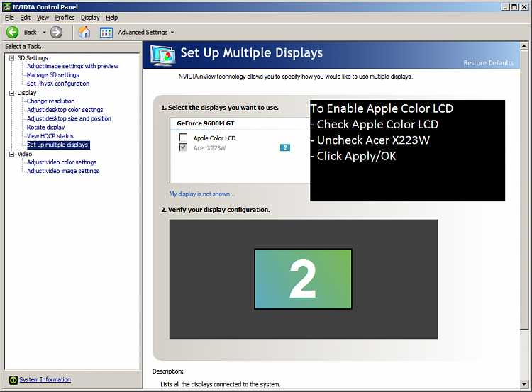Go to the Home page icon

(84, 32)
